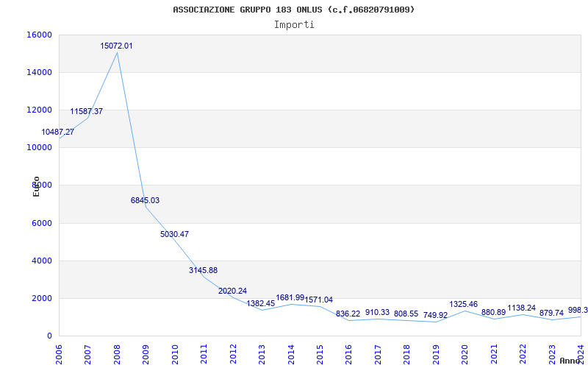Select the 6845.03 data label
This screenshot has width=588, height=368.
click(x=145, y=200)
